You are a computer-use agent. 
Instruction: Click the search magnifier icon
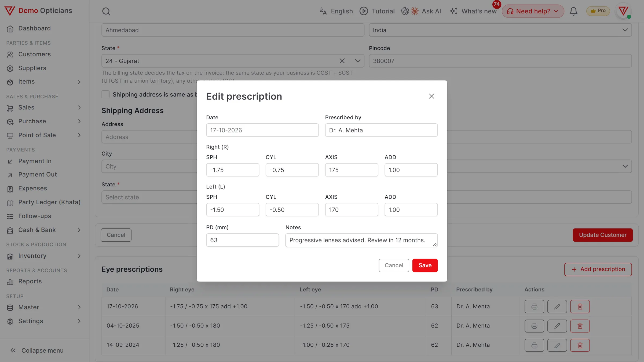point(106,11)
